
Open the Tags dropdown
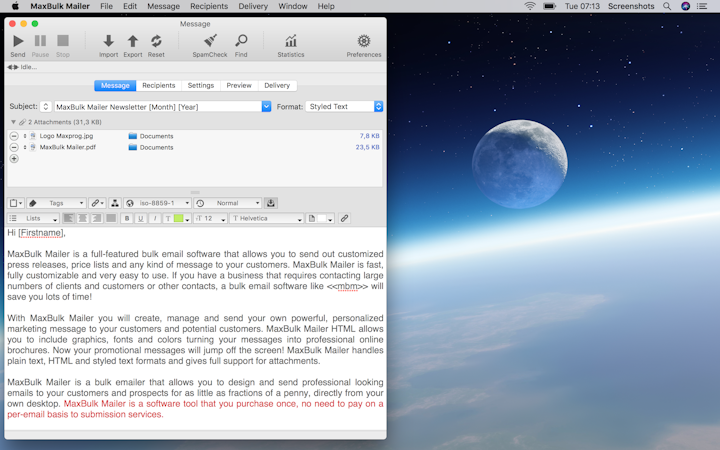tap(56, 203)
